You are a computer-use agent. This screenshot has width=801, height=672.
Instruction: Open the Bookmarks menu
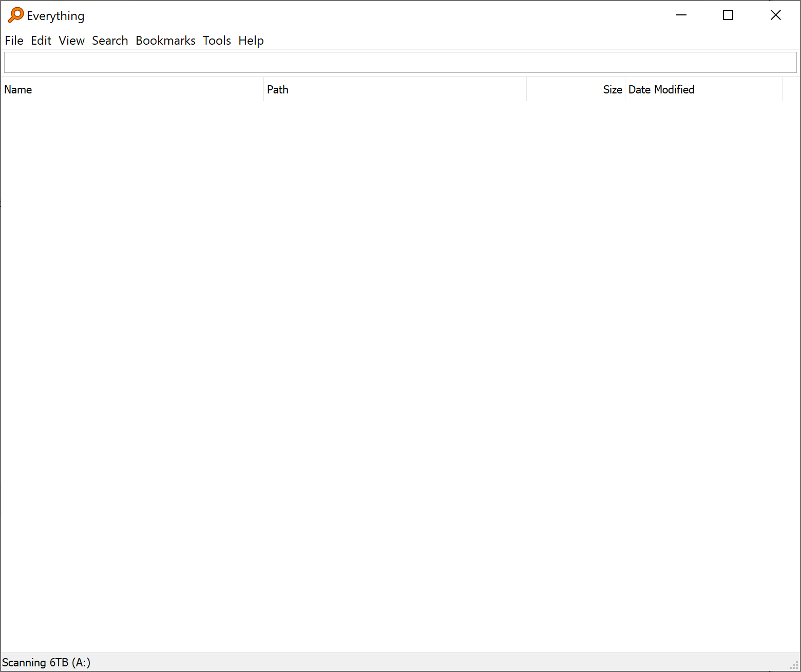[166, 41]
